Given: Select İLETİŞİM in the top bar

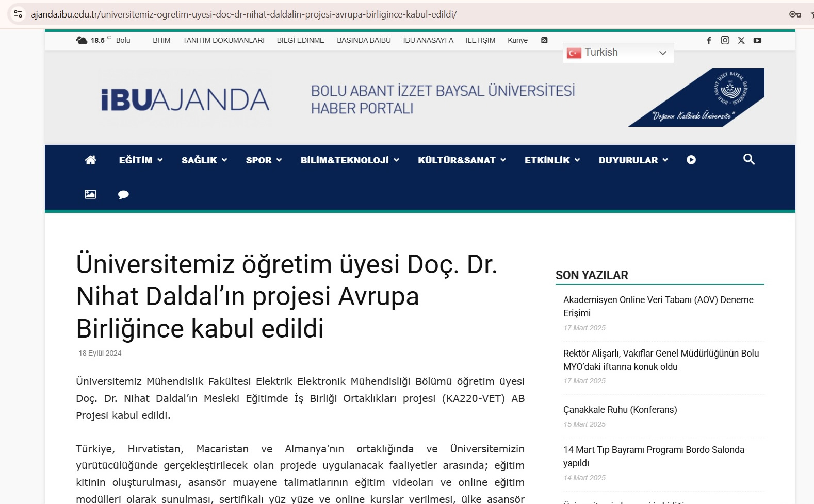Looking at the screenshot, I should pos(480,40).
